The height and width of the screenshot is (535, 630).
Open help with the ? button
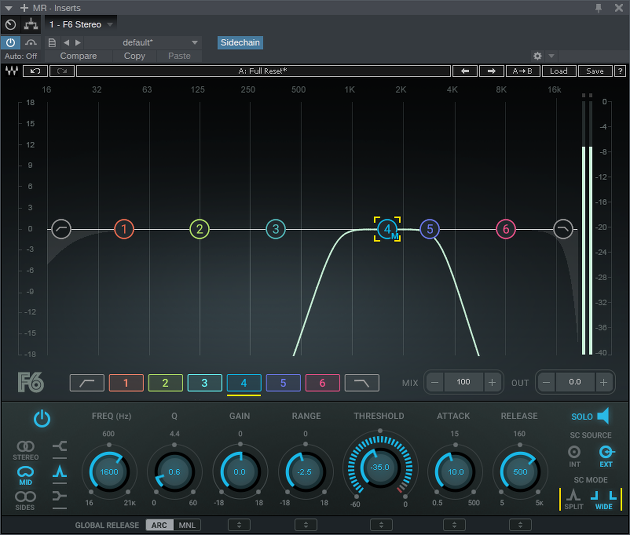point(620,71)
